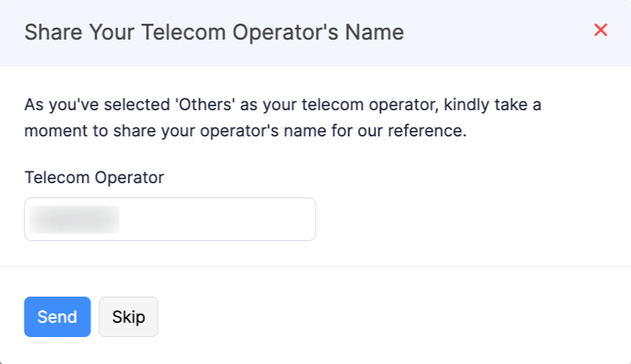Screen dimensions: 631x364
Task: Click the dialog title 'Share Your Telecom Operator's Name'
Action: coord(214,33)
